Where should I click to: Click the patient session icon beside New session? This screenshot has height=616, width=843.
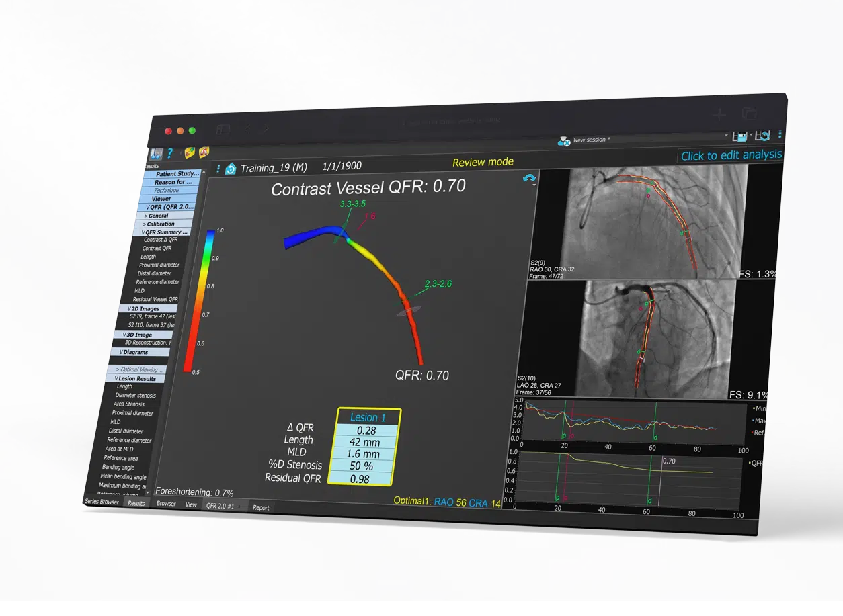click(x=564, y=140)
